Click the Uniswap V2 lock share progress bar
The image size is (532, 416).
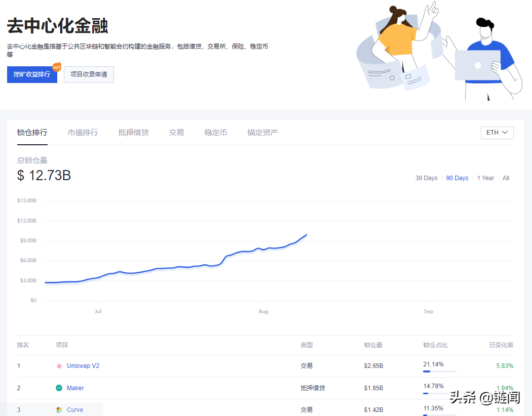click(440, 371)
